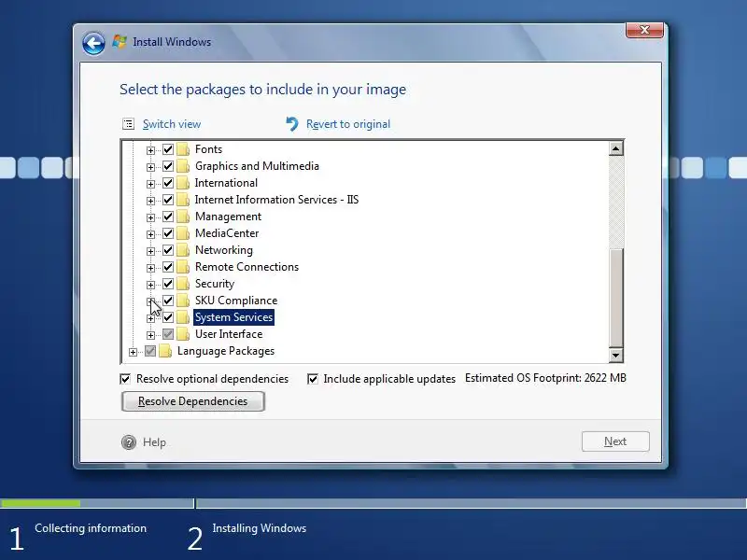747x560 pixels.
Task: Click the scrollbar down arrow
Action: coord(615,355)
